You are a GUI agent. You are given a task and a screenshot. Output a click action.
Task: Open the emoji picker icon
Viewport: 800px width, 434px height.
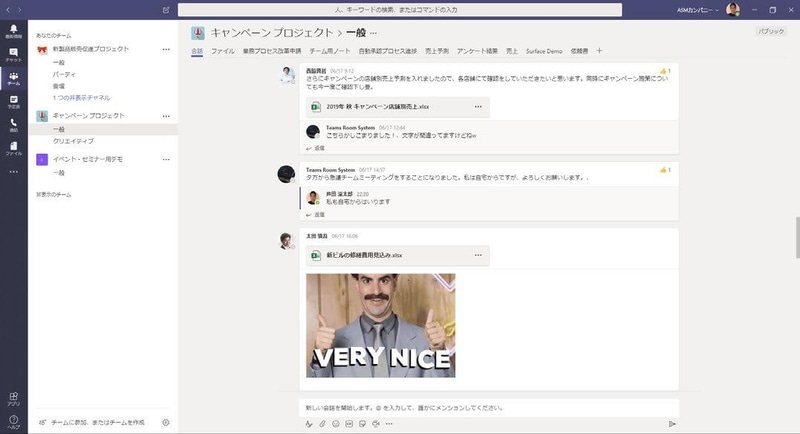point(336,424)
